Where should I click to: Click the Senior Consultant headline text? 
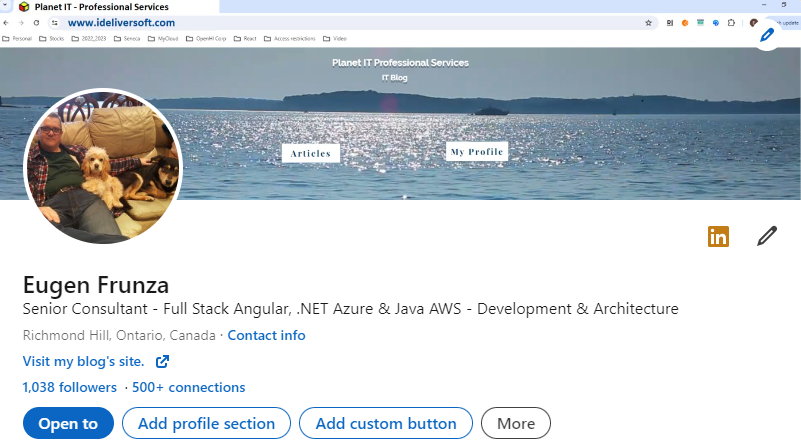pyautogui.click(x=350, y=309)
